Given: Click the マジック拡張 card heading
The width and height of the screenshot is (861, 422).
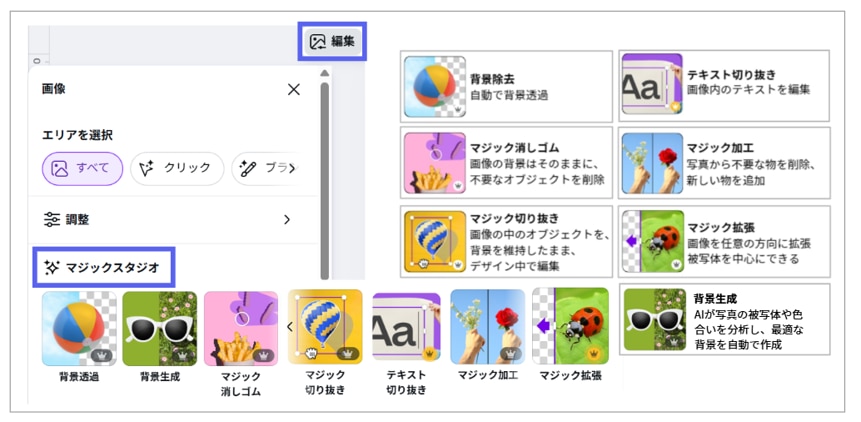Looking at the screenshot, I should click(x=720, y=228).
